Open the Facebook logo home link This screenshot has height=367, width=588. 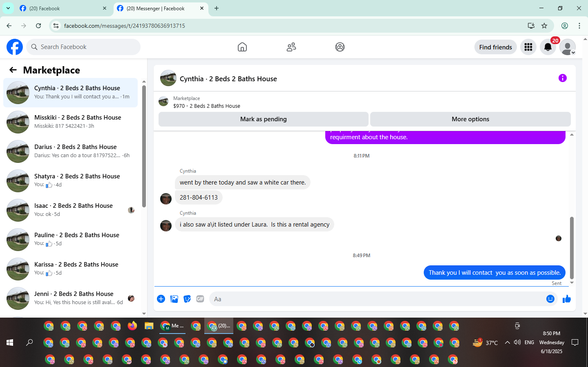[15, 47]
